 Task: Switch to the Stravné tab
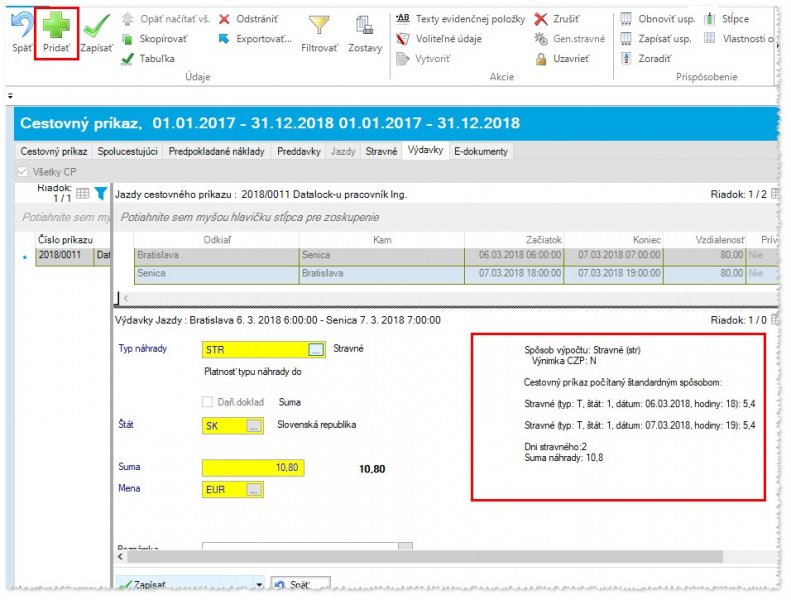point(380,152)
